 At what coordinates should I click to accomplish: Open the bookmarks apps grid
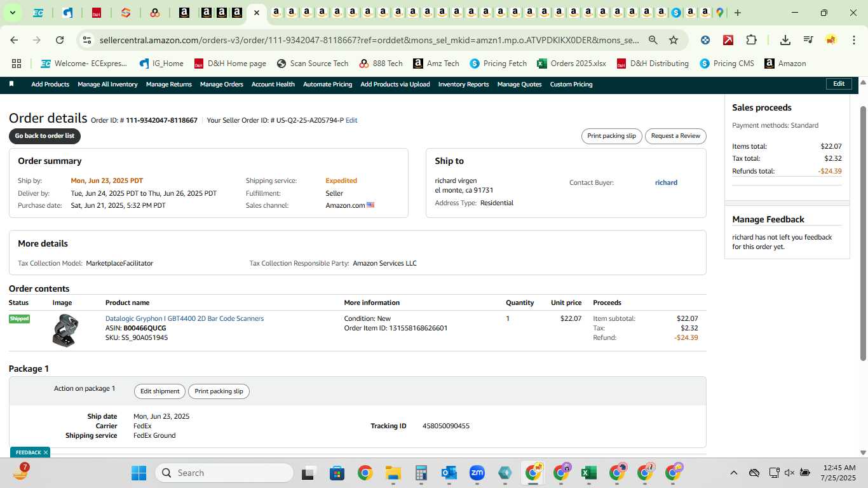17,64
